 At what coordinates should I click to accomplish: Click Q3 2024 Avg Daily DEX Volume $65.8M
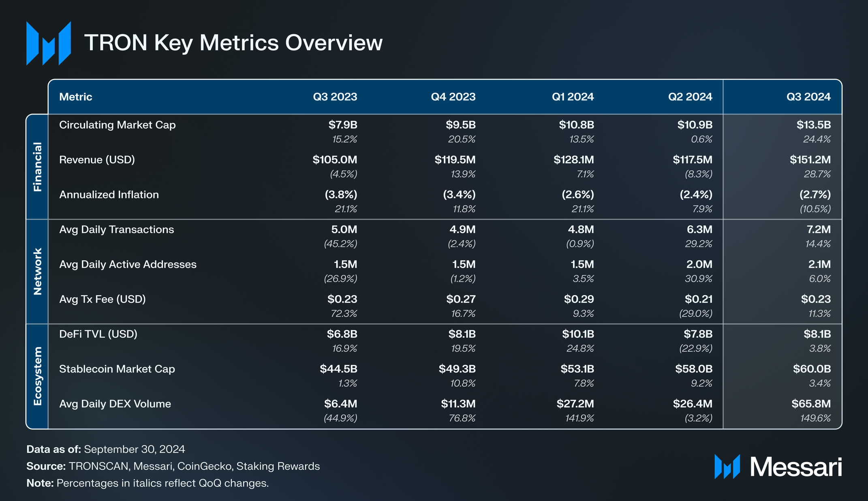(x=811, y=403)
